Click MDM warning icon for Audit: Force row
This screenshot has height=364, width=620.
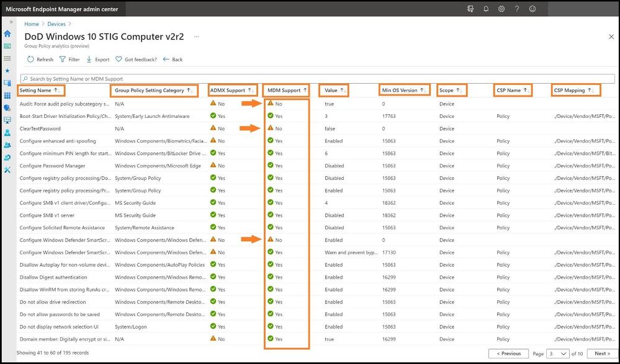pos(271,103)
